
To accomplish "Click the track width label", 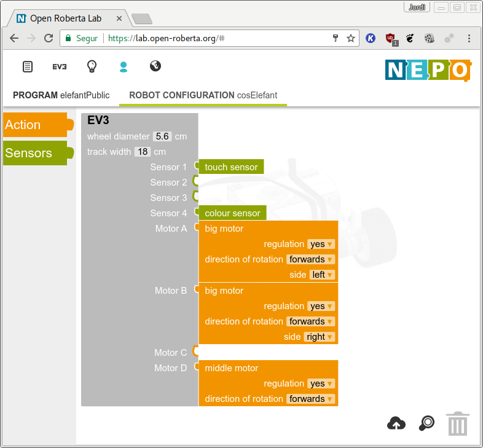I will coord(109,152).
